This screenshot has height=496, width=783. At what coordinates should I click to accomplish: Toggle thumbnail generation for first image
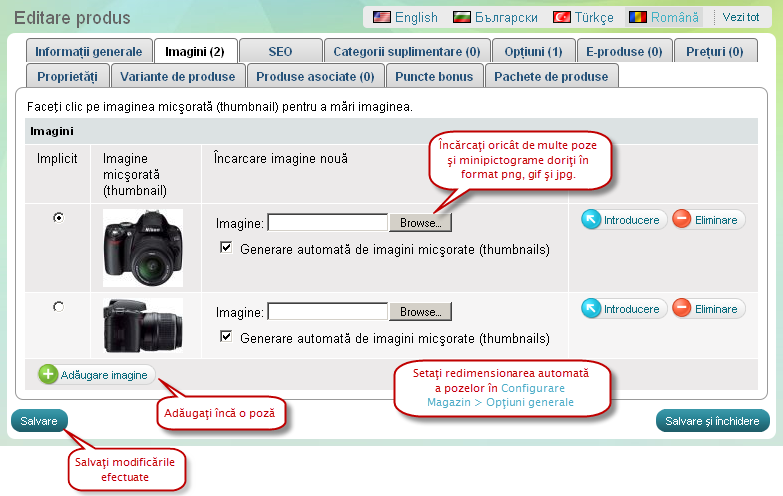(226, 247)
